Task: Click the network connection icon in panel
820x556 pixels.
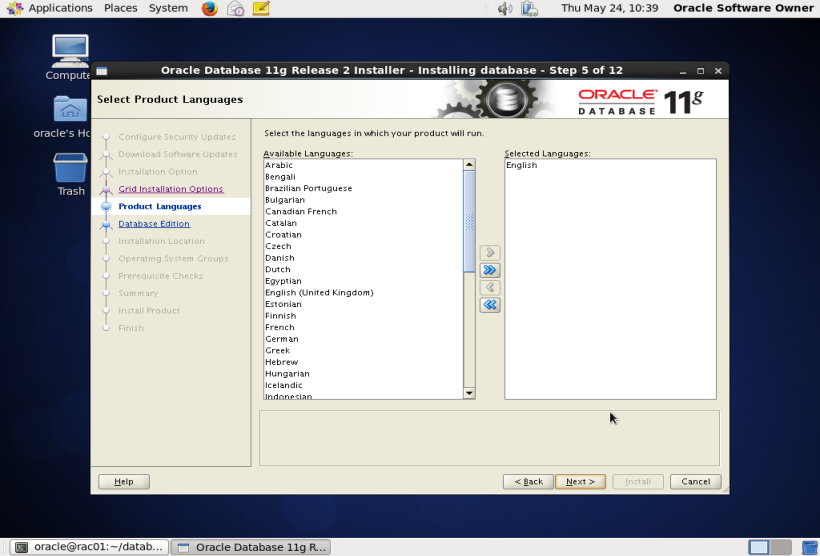Action: click(529, 8)
